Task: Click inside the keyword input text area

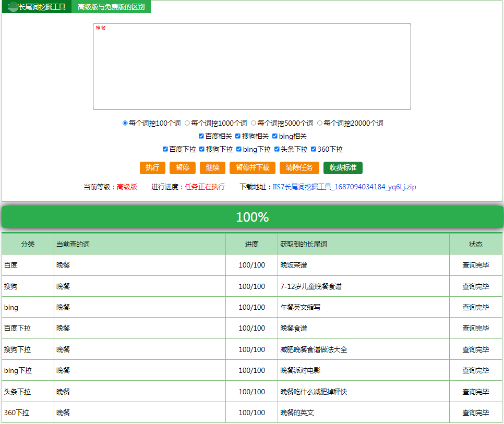Action: tap(251, 66)
